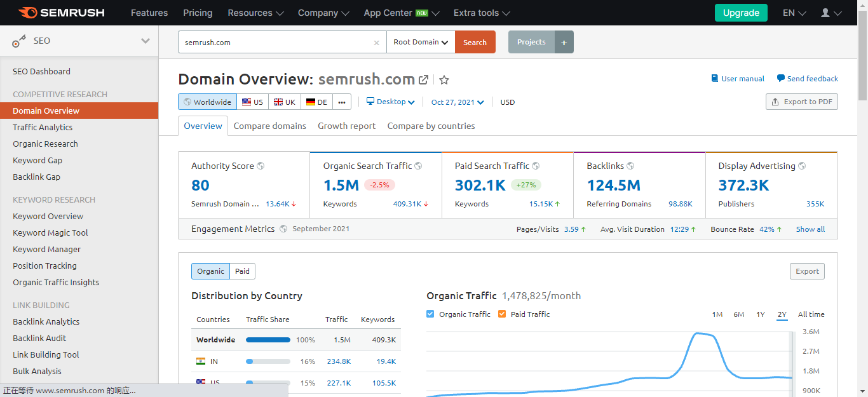The width and height of the screenshot is (868, 397).
Task: Open the user account profile icon
Action: (825, 13)
